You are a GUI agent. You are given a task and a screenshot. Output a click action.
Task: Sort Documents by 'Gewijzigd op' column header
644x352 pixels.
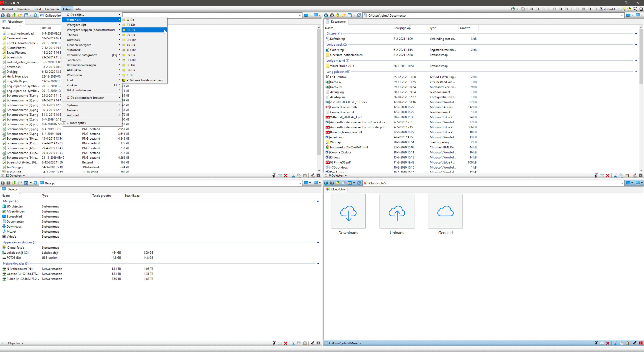click(x=402, y=28)
